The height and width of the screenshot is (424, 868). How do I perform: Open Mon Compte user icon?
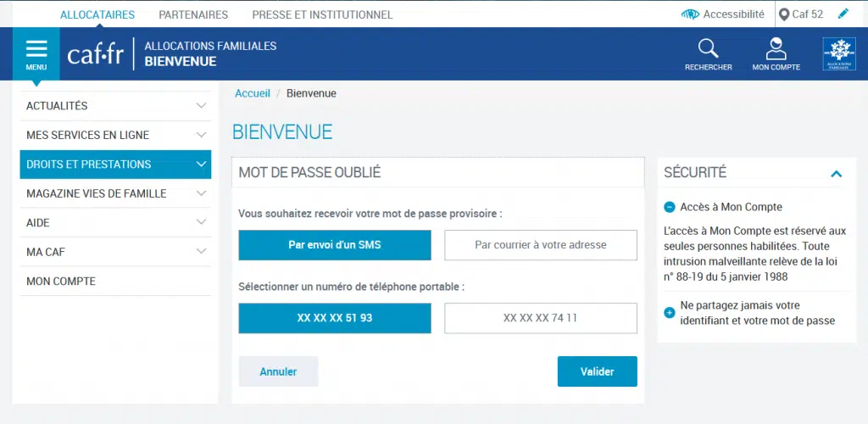click(x=776, y=48)
